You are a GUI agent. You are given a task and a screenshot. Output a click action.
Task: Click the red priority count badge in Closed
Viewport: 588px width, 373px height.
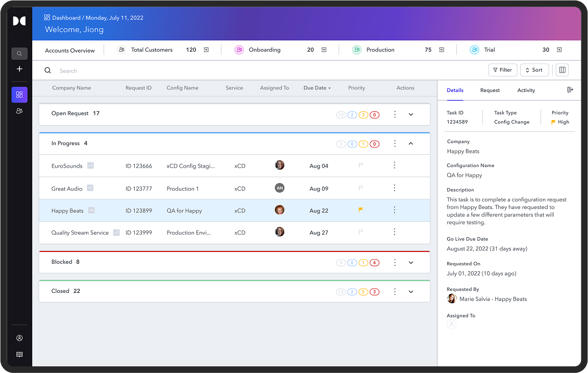coord(375,292)
